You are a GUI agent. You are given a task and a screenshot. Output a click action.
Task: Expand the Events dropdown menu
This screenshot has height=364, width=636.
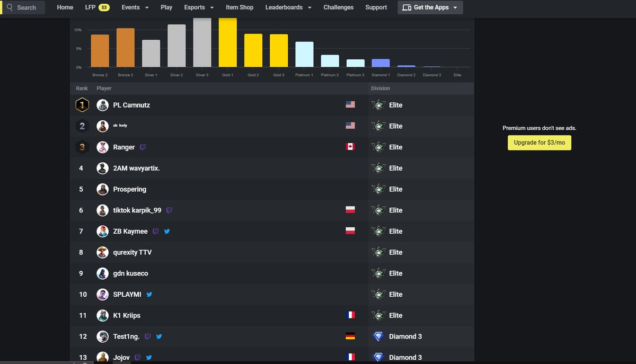click(135, 7)
